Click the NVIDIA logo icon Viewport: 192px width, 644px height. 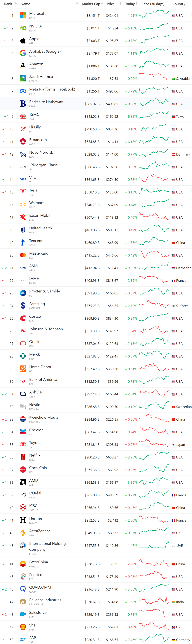pyautogui.click(x=23, y=28)
